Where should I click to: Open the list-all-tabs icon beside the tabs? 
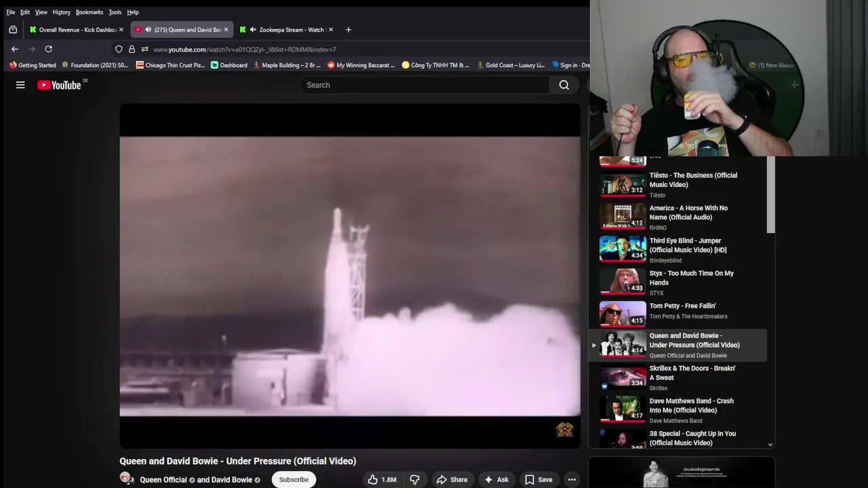click(x=13, y=30)
